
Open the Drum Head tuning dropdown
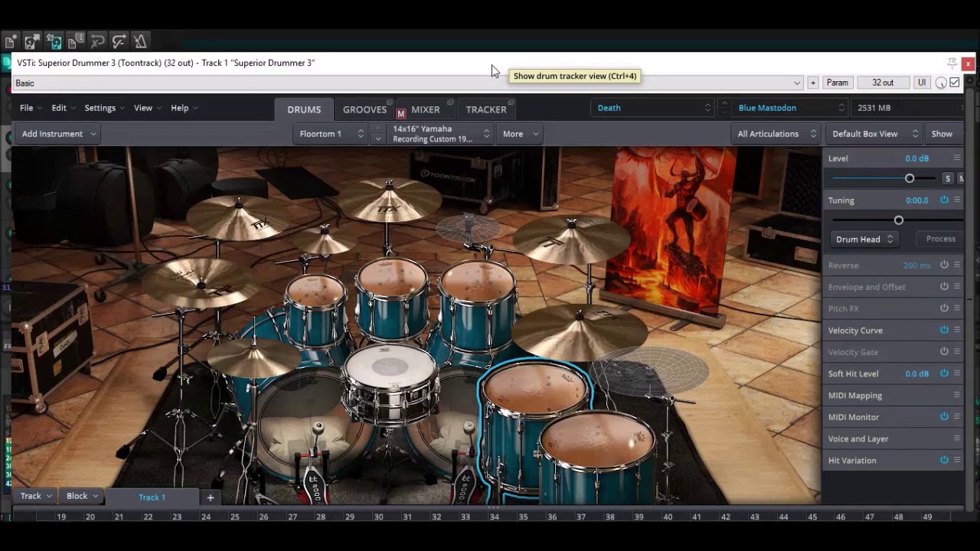(x=864, y=240)
